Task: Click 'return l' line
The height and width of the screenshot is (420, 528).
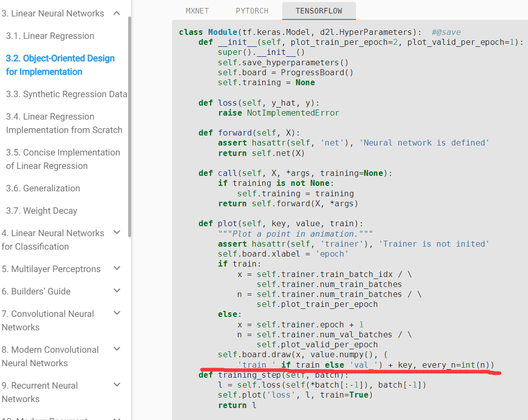Action: tap(237, 405)
